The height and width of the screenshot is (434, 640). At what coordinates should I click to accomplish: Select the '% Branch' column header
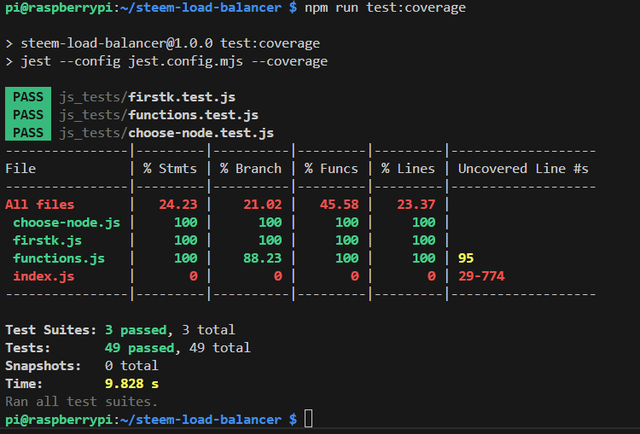click(251, 168)
